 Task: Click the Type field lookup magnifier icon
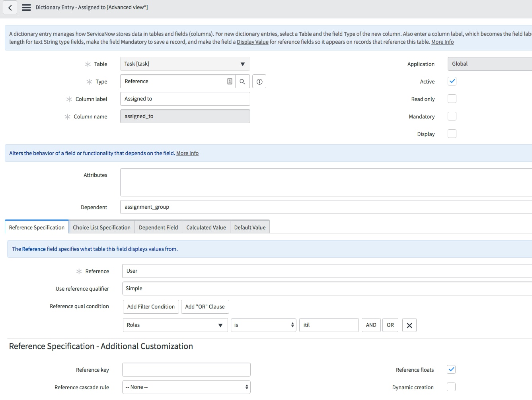point(242,82)
